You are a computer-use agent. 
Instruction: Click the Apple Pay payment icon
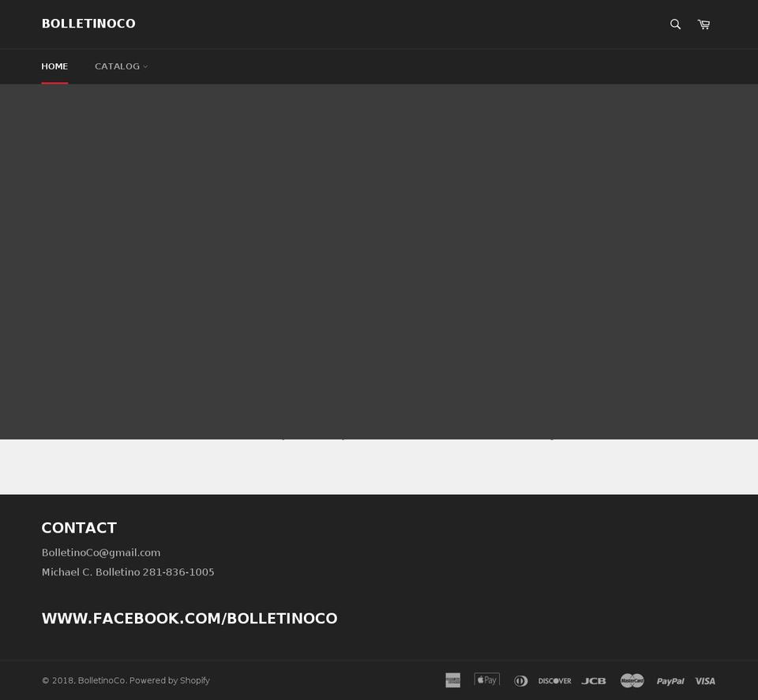tap(487, 679)
